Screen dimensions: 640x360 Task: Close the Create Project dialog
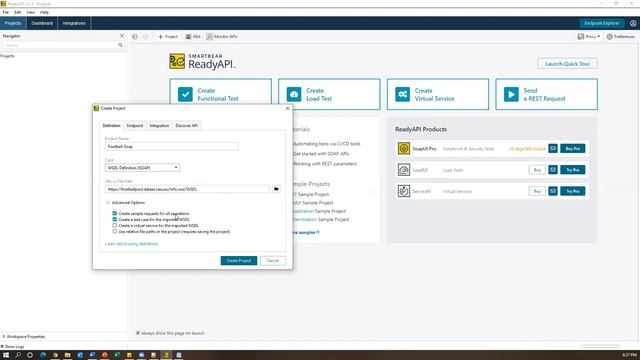287,109
